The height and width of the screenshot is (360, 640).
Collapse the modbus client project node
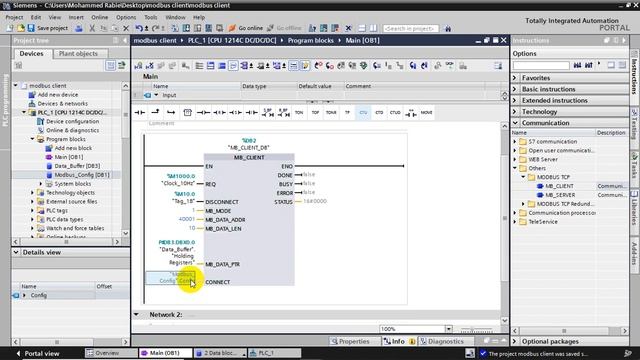tap(16, 85)
